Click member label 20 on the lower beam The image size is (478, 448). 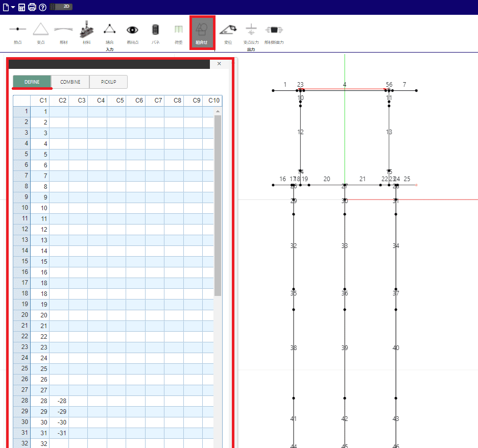click(326, 179)
